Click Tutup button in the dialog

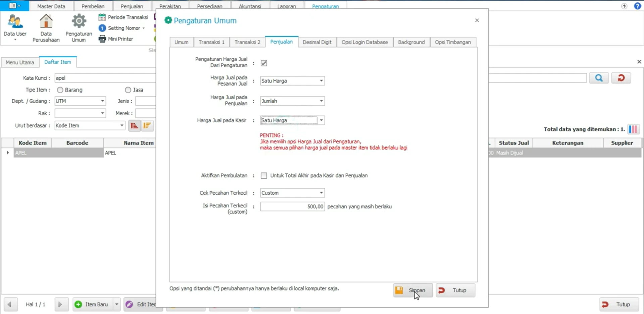[x=455, y=290]
